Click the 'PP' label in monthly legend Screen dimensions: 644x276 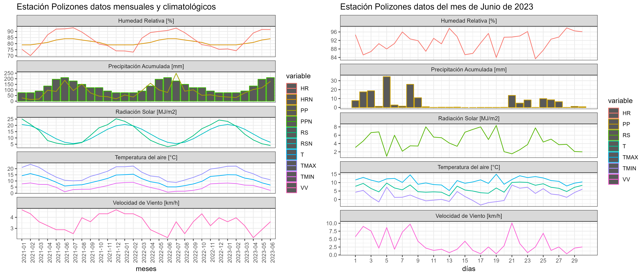click(x=304, y=111)
